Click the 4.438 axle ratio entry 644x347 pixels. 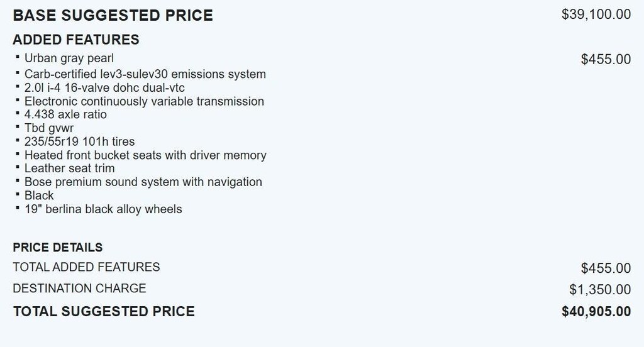[x=65, y=114]
